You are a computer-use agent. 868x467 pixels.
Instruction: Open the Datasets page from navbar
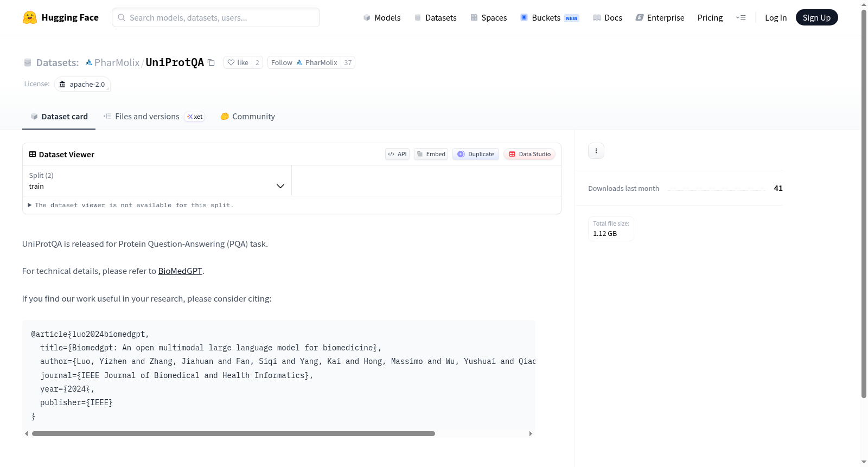tap(436, 17)
